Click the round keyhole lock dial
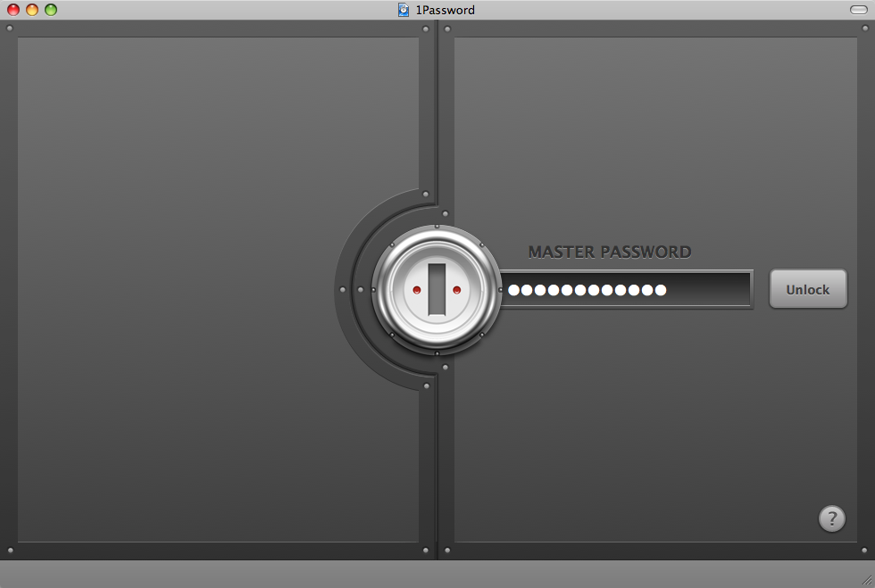Screen dimensions: 875x588 point(437,290)
